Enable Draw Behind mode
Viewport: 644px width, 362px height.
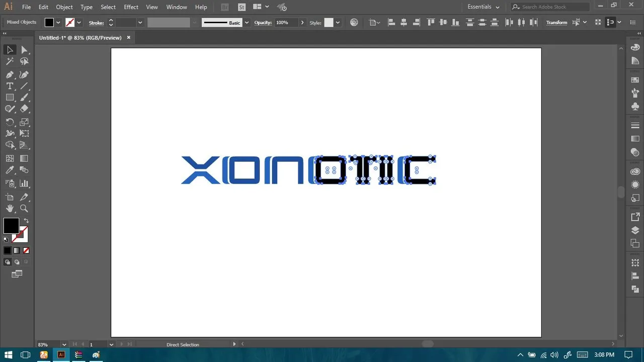point(17,262)
